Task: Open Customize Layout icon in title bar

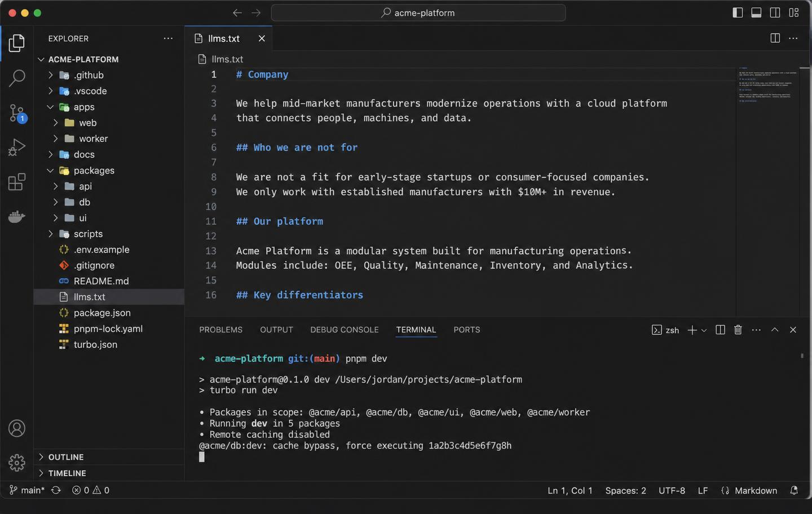Action: (794, 12)
